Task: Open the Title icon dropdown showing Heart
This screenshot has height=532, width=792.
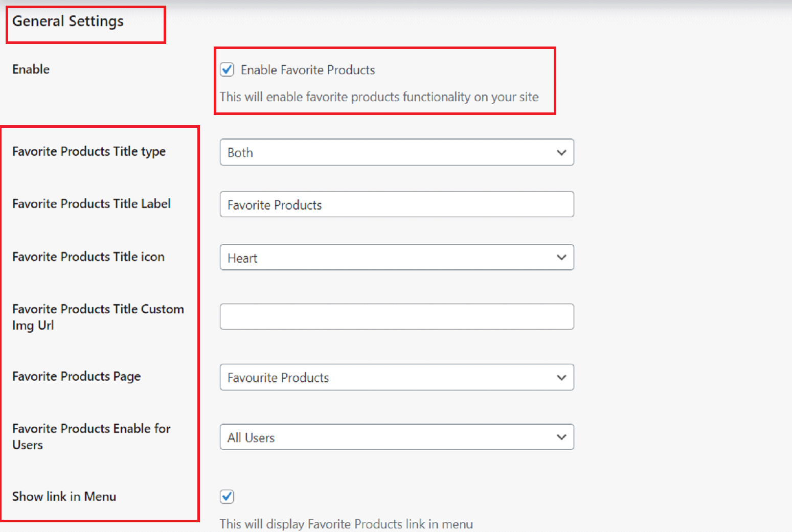Action: coord(397,257)
